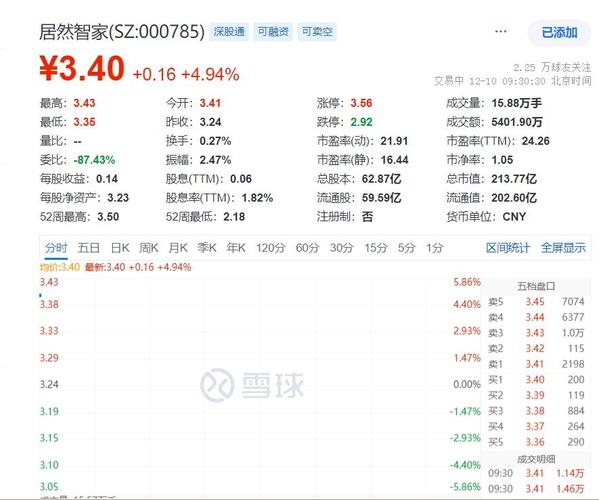Click the 五档盘口 panel header
The height and width of the screenshot is (500, 599).
[536, 286]
